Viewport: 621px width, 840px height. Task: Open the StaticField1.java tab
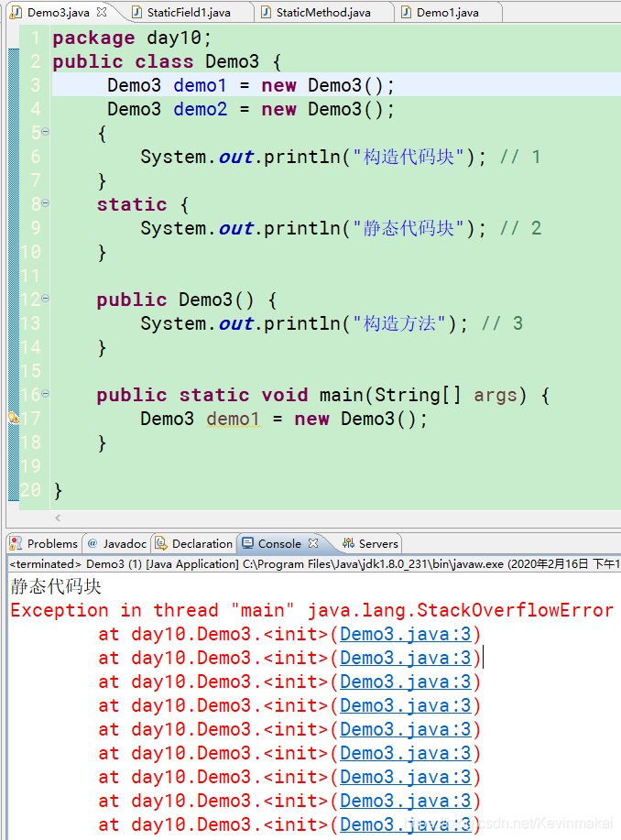pos(189,12)
